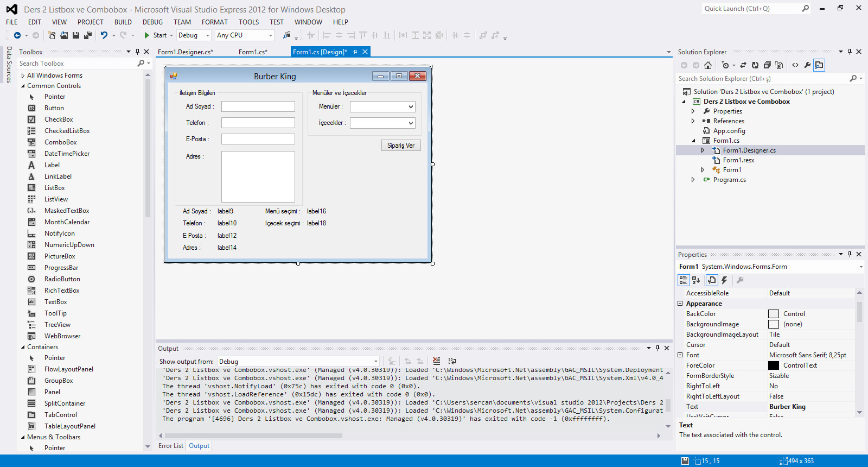Click Sync with Active Document icon

pyautogui.click(x=743, y=65)
